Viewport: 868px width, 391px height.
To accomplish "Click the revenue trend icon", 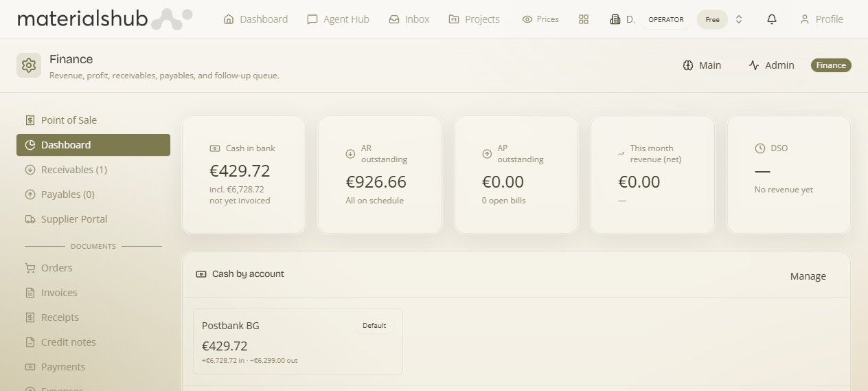I will click(x=621, y=154).
